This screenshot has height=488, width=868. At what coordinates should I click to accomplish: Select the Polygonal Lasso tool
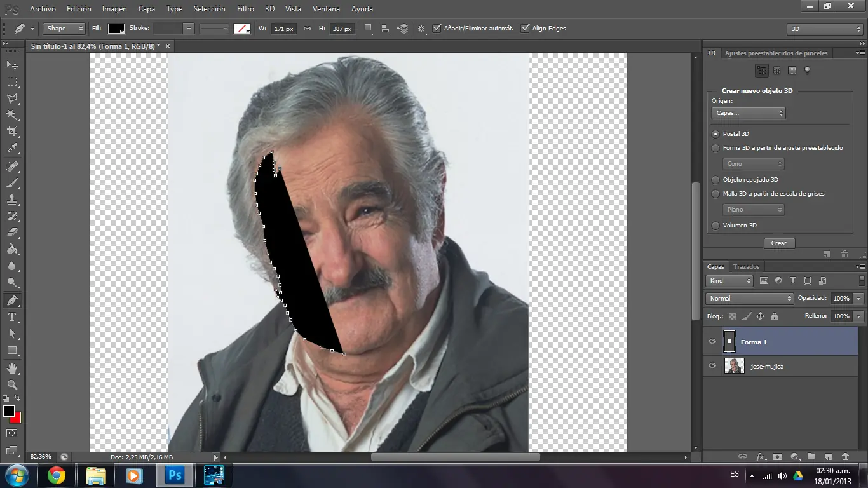pos(12,98)
